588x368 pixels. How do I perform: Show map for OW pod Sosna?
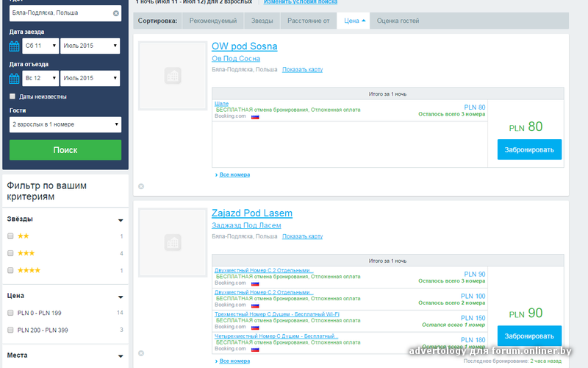click(302, 69)
